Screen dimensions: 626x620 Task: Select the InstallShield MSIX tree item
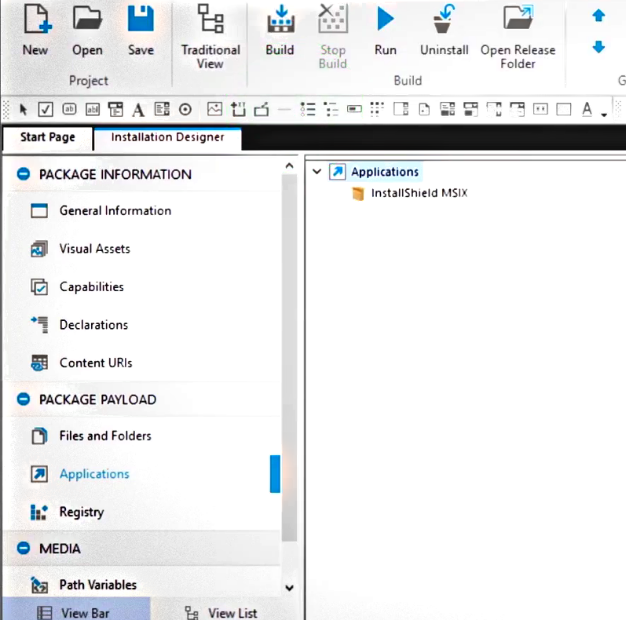click(x=419, y=193)
